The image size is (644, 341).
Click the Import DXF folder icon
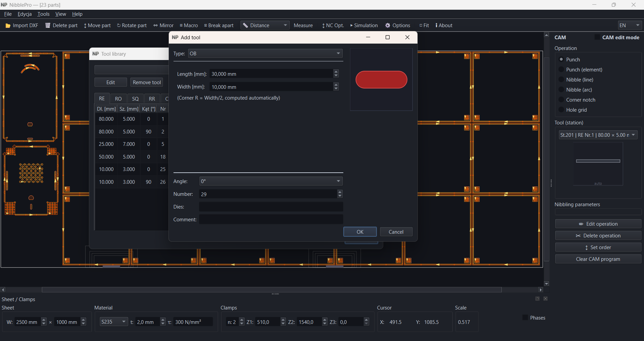click(8, 25)
